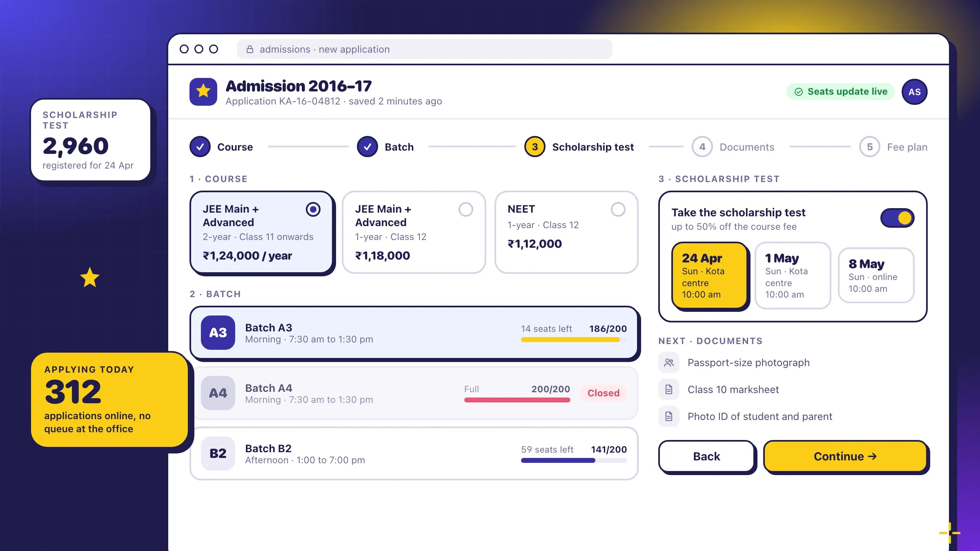This screenshot has height=551, width=980.
Task: Select the NEET course radio button
Action: coord(618,209)
